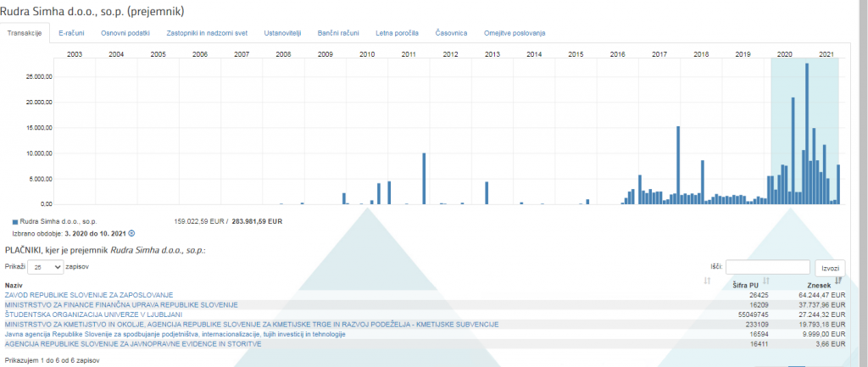Viewport: 868px width, 367px height.
Task: Open Zavod Republike Slovenije za zaposlovanje link
Action: 89,295
